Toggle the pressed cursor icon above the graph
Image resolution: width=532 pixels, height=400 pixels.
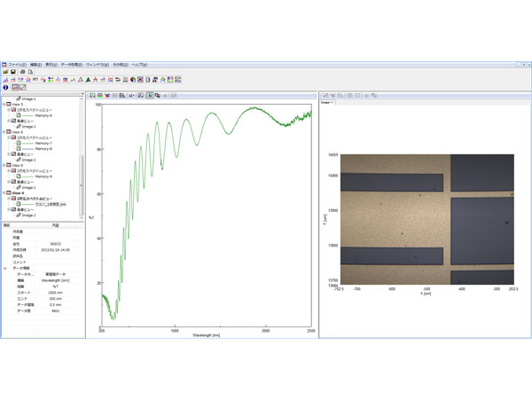(x=150, y=96)
